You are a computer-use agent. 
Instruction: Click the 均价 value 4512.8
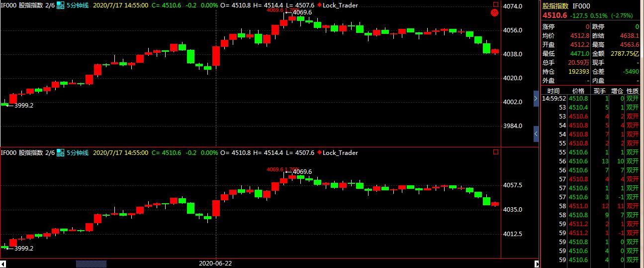pos(580,36)
